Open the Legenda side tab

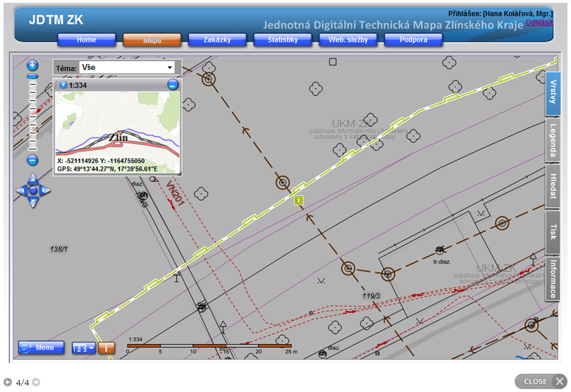click(x=553, y=140)
